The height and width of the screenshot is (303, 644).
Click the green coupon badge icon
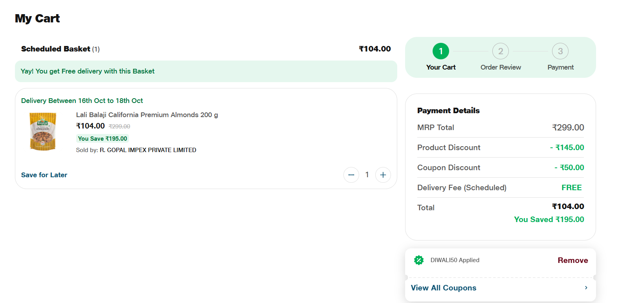(419, 260)
